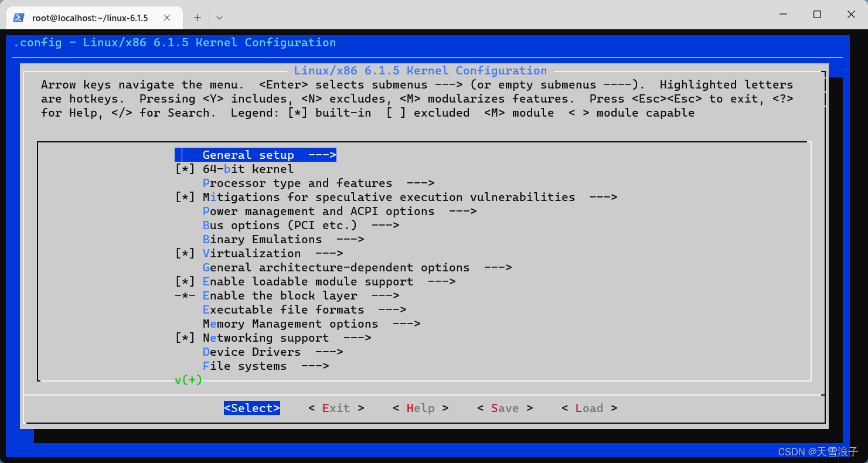
Task: Activate the < Save > button
Action: 505,408
